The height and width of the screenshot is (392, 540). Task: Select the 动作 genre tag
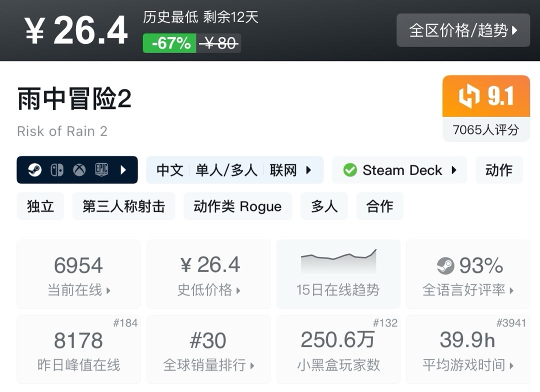click(x=499, y=170)
